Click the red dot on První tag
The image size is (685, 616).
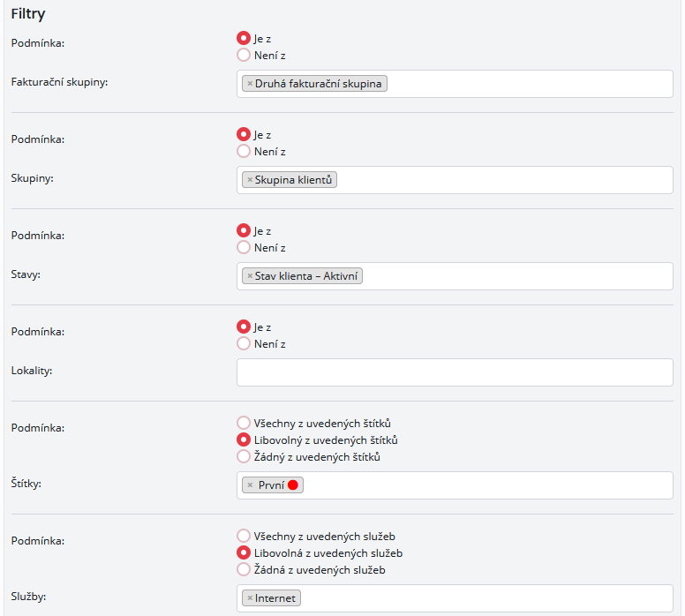coord(293,485)
